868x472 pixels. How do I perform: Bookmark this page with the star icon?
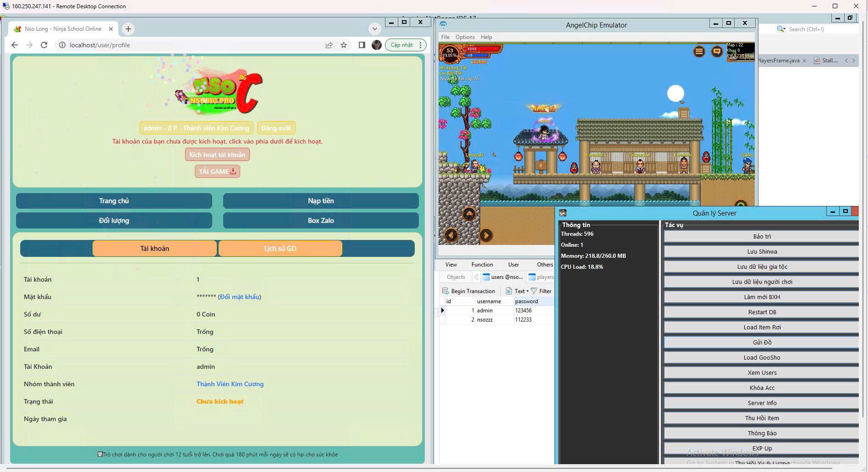(x=344, y=45)
